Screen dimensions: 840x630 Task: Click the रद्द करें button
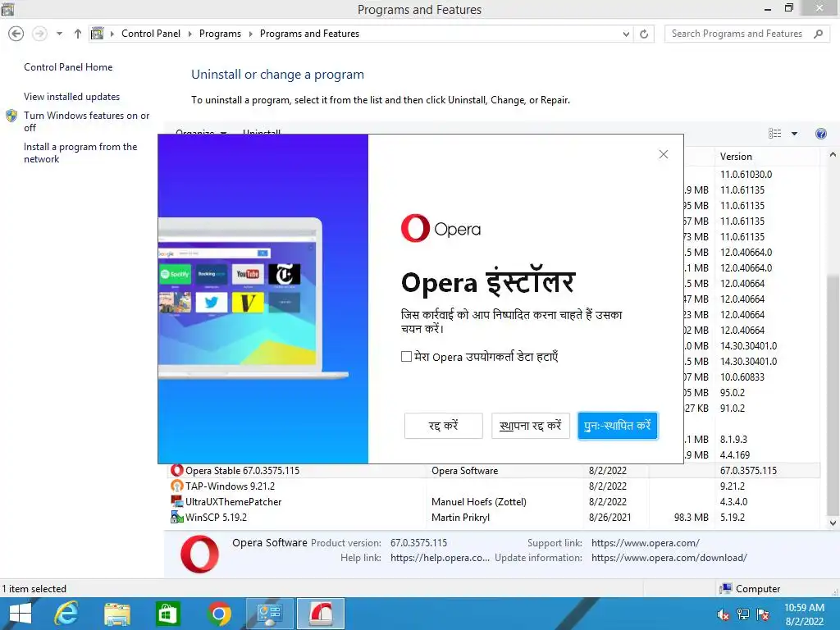pos(443,426)
